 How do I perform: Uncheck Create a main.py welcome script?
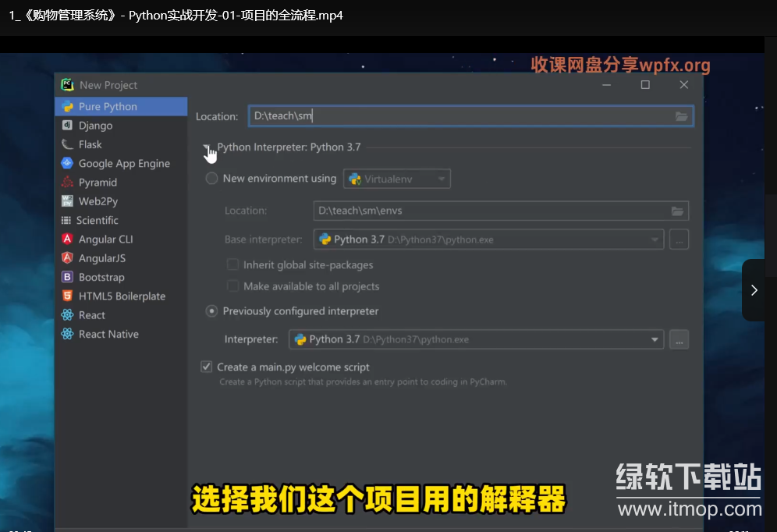pyautogui.click(x=207, y=367)
